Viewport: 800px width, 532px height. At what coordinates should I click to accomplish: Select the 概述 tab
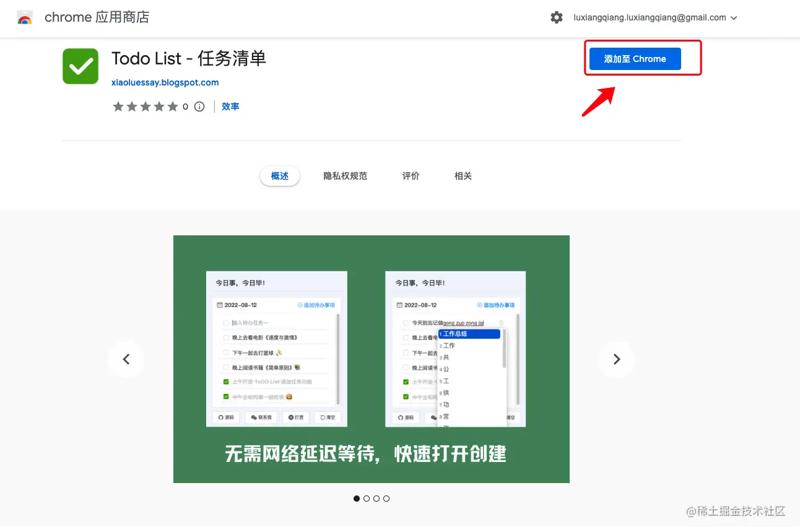280,176
